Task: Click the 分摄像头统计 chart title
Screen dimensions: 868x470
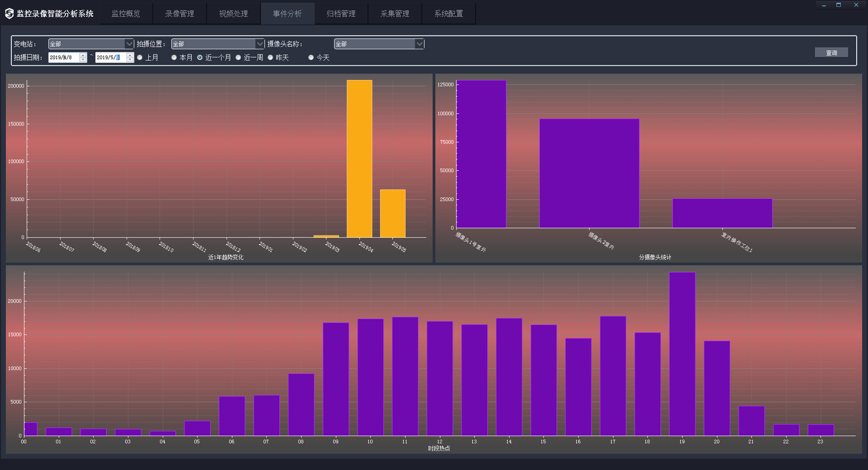Action: click(x=655, y=257)
